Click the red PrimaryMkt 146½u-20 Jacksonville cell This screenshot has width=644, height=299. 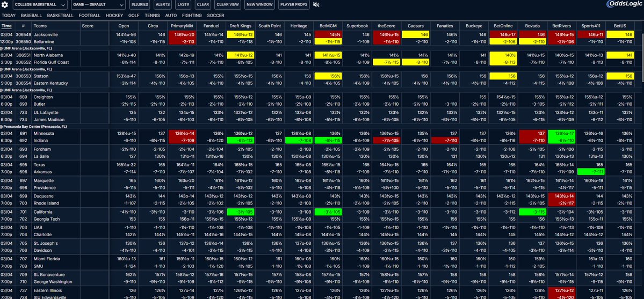182,35
